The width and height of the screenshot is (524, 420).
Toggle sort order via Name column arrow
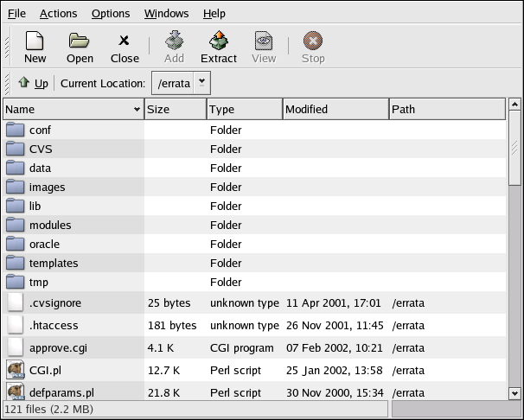pyautogui.click(x=137, y=110)
